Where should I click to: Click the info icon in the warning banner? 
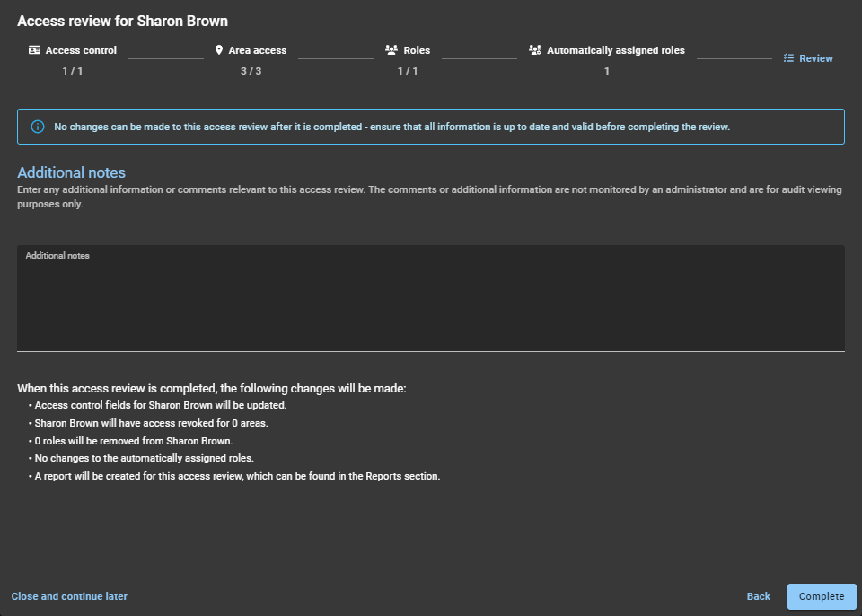[37, 127]
